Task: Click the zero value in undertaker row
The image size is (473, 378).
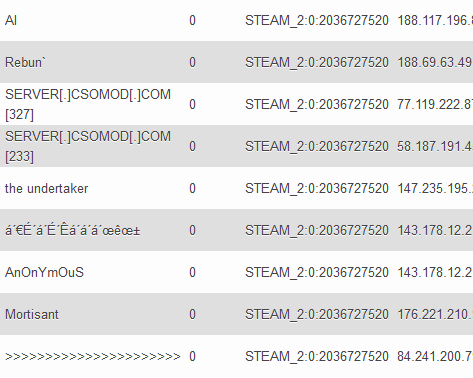Action: click(192, 189)
